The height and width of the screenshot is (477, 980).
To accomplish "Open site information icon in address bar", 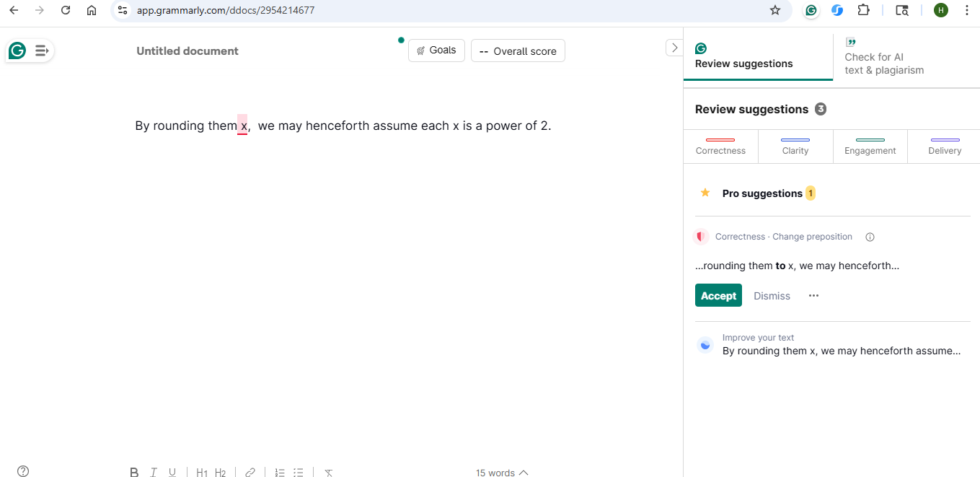I will click(x=123, y=10).
